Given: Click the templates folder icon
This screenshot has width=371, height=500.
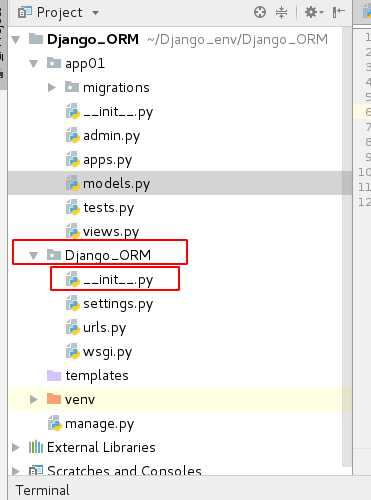Looking at the screenshot, I should 54,375.
